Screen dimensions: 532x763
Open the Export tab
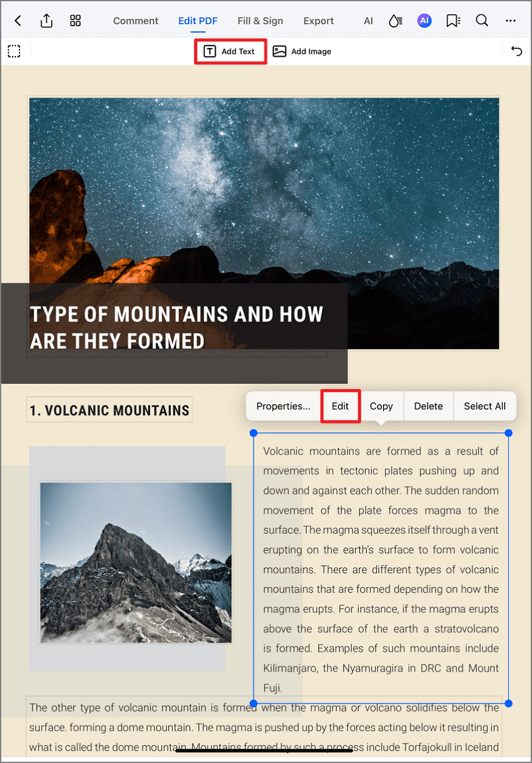coord(318,21)
